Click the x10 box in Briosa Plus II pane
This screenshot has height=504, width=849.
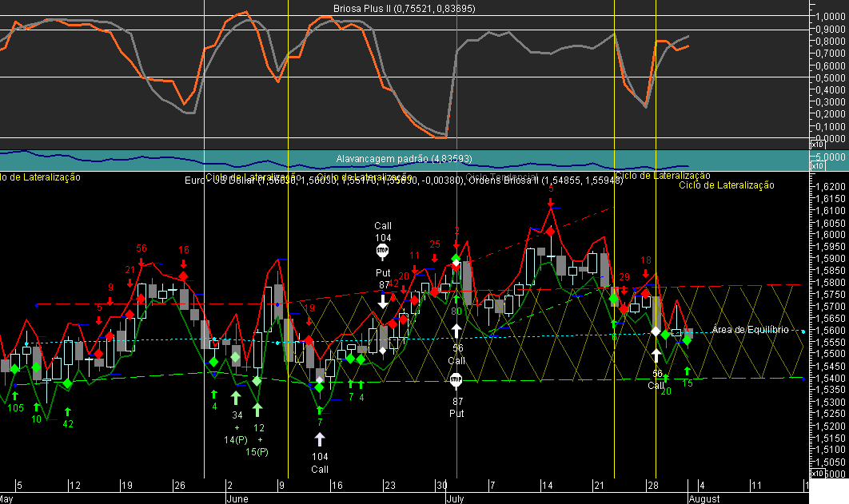(817, 145)
